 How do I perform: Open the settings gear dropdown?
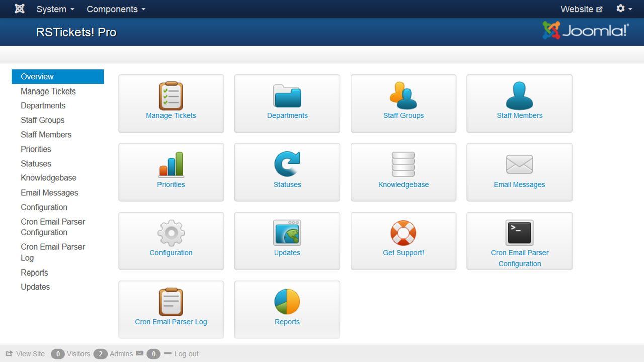point(624,9)
